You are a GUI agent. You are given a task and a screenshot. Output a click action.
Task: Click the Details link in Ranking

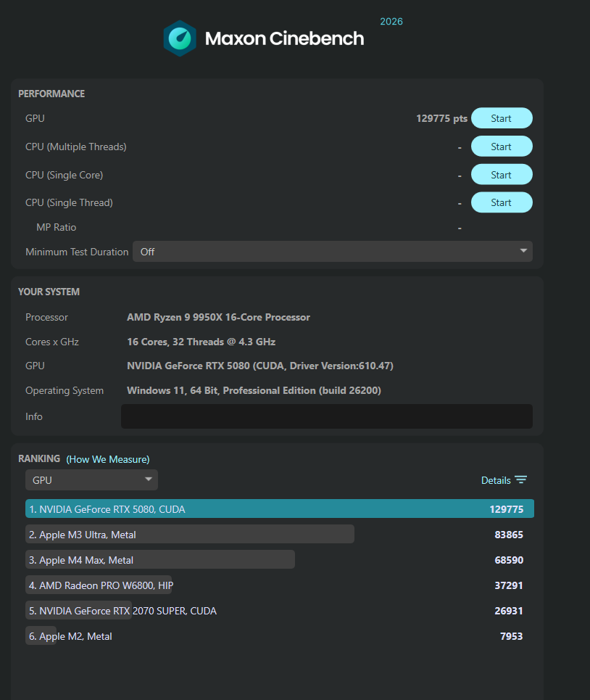496,480
